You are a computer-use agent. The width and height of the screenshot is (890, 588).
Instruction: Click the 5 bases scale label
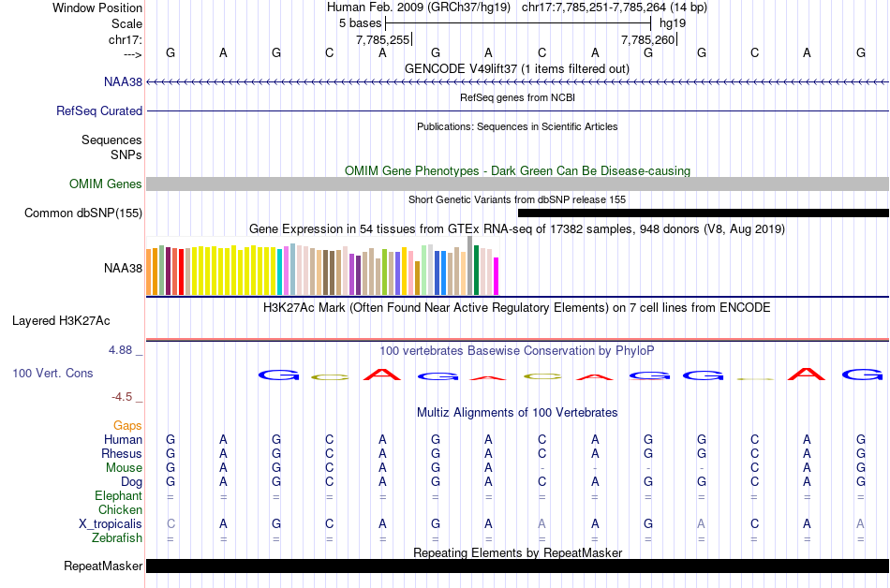click(x=361, y=23)
